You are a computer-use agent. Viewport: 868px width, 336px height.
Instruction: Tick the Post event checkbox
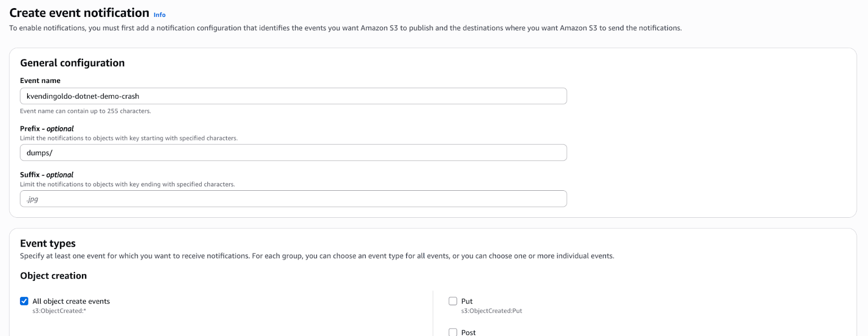[453, 332]
